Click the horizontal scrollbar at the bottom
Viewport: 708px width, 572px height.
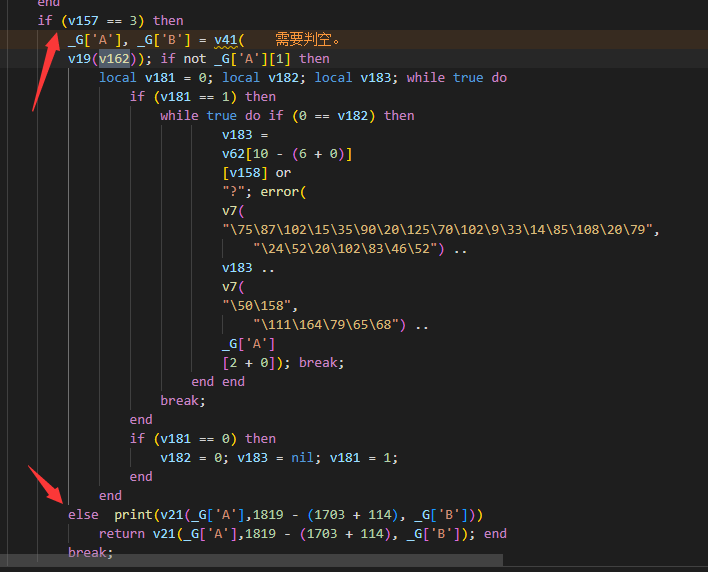pos(250,565)
